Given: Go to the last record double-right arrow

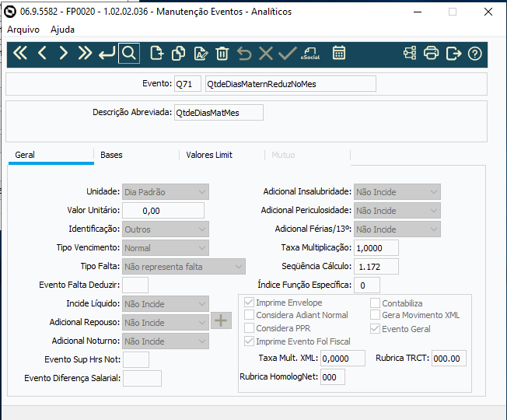Looking at the screenshot, I should (x=85, y=53).
